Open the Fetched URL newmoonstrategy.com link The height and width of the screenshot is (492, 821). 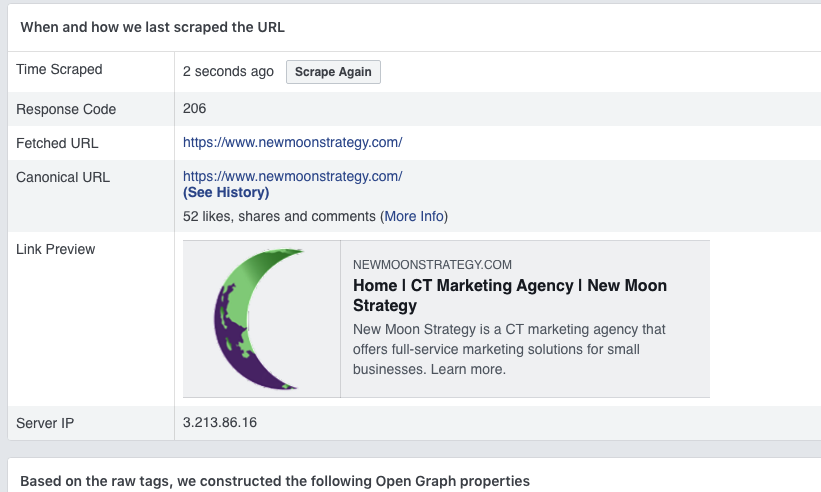292,142
